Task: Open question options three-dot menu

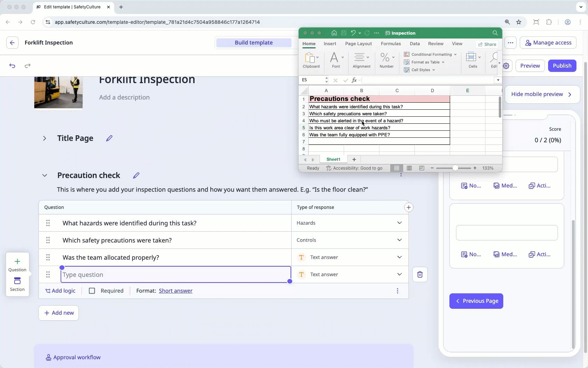Action: point(398,291)
